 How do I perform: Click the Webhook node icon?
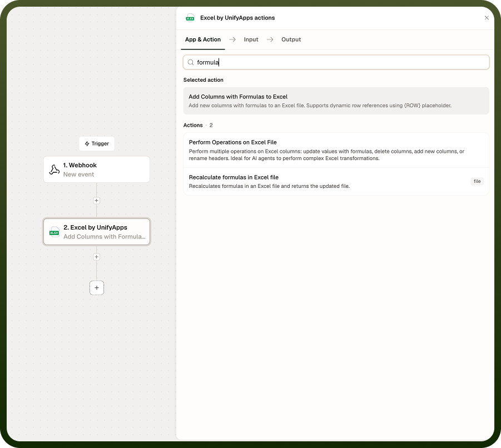point(54,170)
